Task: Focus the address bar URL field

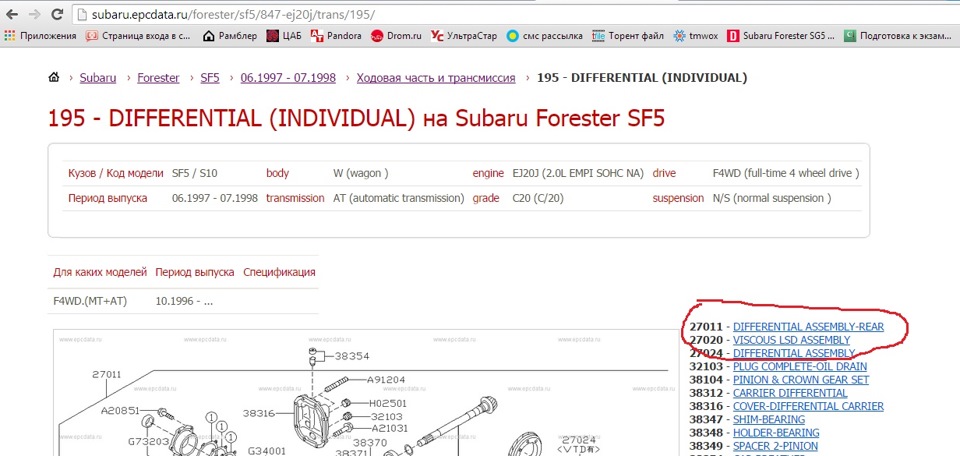Action: click(x=514, y=13)
